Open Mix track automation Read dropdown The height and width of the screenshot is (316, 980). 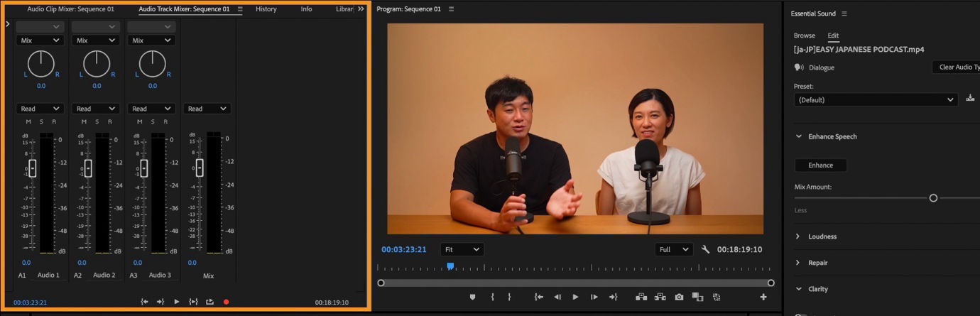point(207,109)
